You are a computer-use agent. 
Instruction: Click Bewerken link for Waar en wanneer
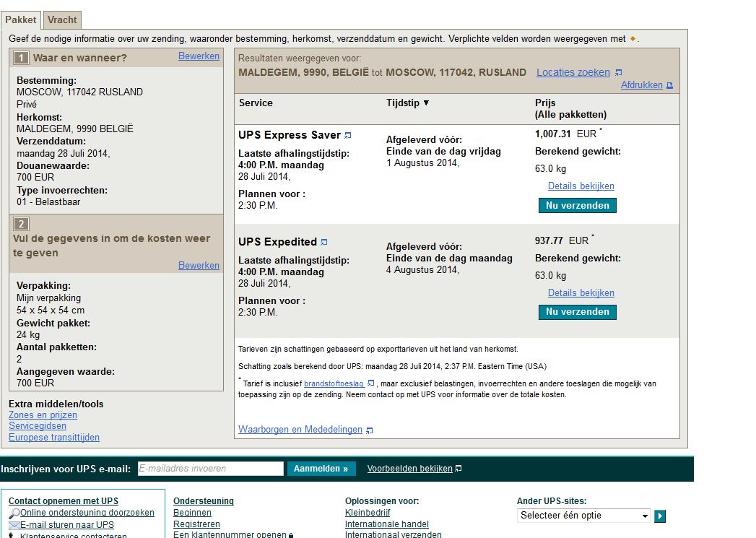[199, 56]
